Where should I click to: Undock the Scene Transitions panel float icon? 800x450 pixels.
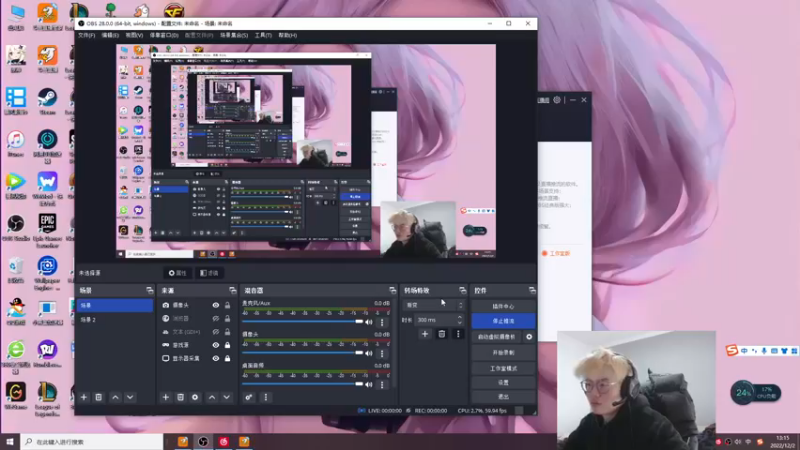coord(462,290)
